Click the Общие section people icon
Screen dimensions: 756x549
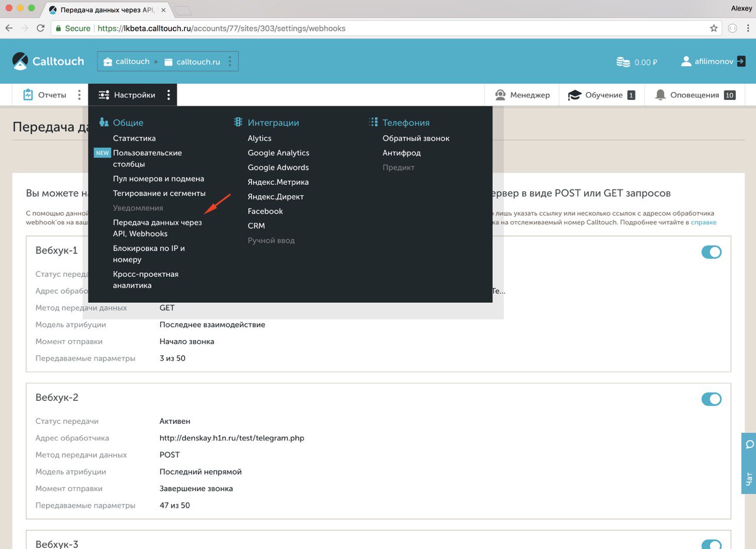104,122
